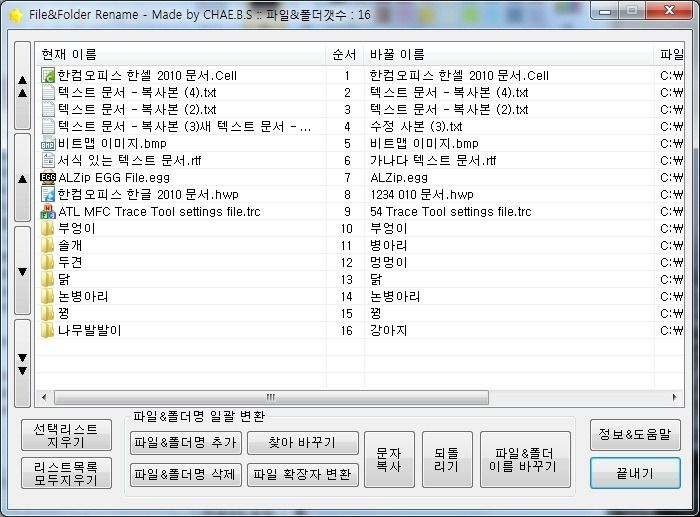Click 끝내기 exit button

tap(635, 473)
